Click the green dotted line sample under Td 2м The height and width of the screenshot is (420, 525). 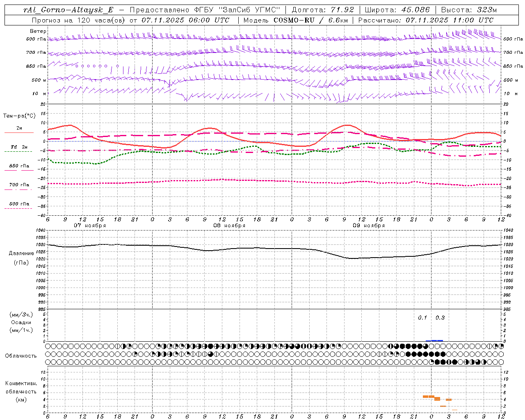[18, 151]
